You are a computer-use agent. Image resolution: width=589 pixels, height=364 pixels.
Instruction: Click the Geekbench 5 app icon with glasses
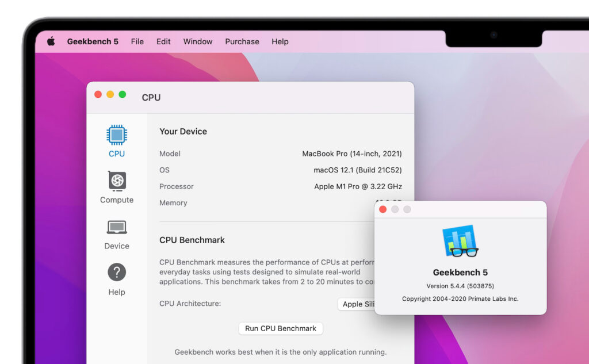coord(460,243)
